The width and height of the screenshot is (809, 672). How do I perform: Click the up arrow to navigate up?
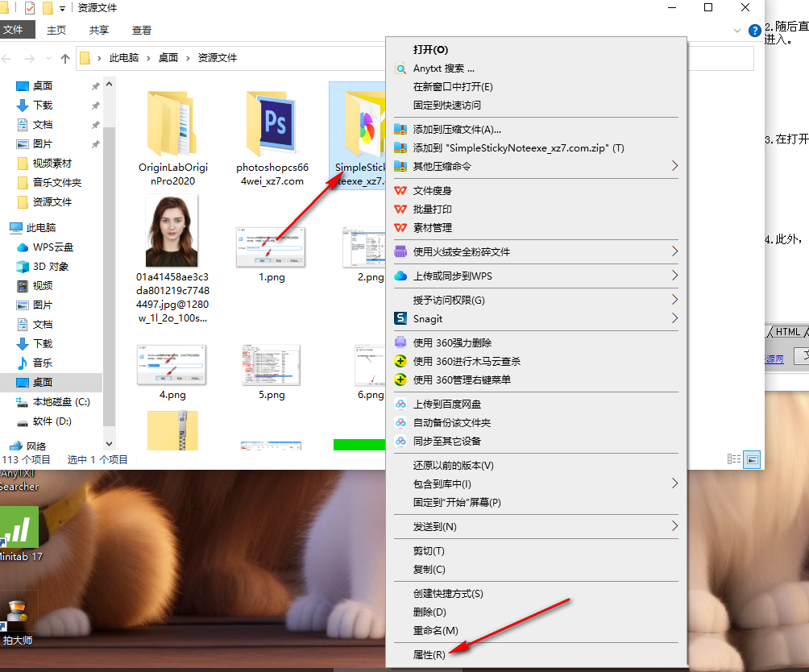pos(65,57)
